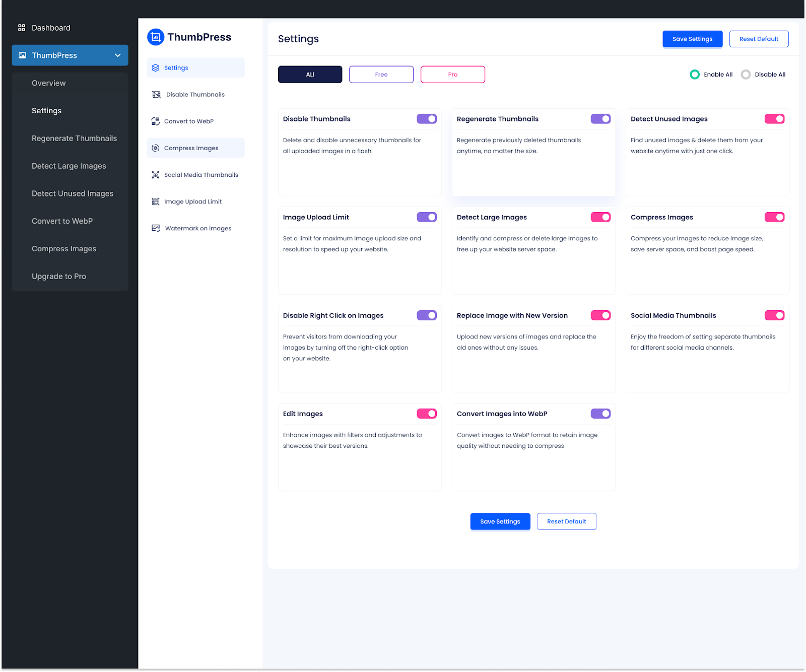This screenshot has height=672, width=806.
Task: Open Disable Thumbnails in plugin menu
Action: (195, 95)
